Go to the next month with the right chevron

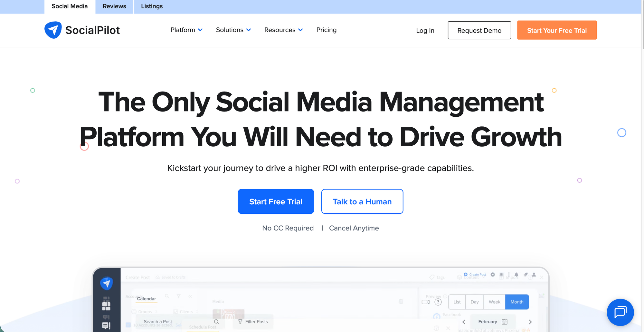click(530, 322)
